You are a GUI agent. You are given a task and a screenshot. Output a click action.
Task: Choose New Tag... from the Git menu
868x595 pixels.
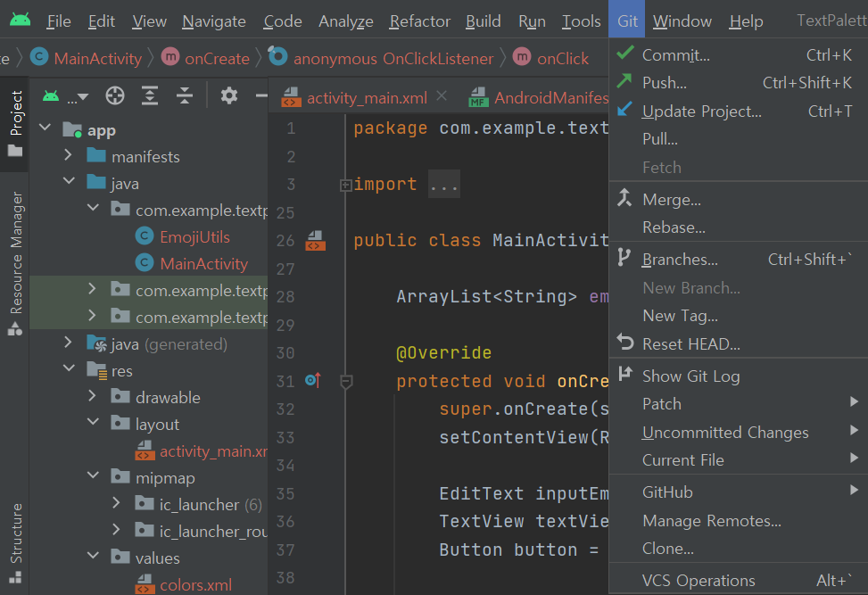[x=739, y=316]
